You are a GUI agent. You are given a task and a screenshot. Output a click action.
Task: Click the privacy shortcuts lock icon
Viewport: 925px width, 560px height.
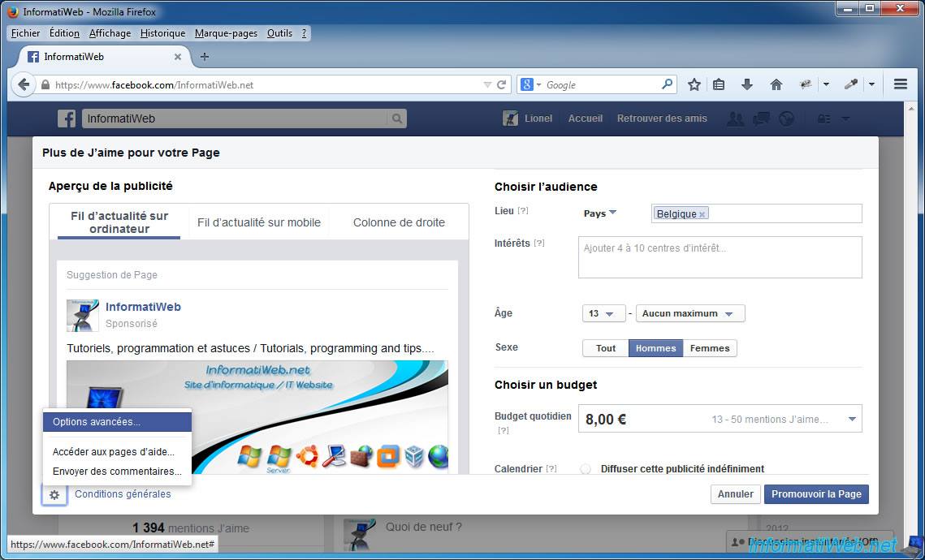pos(823,118)
